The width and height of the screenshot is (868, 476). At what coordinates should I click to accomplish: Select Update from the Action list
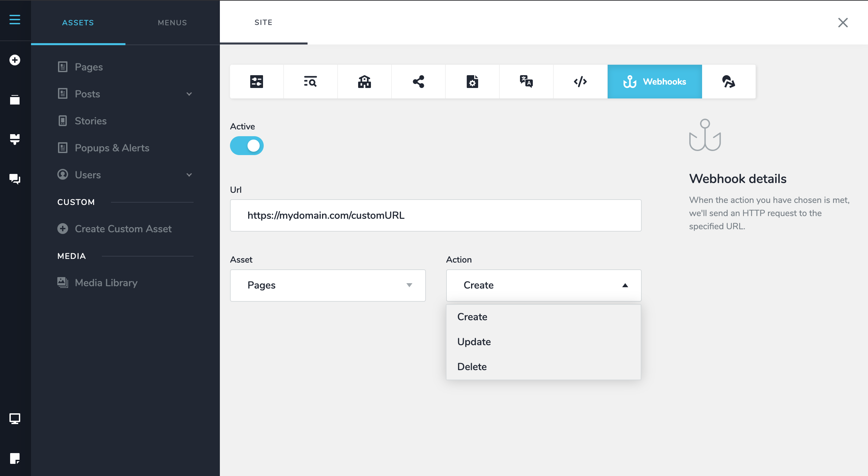tap(474, 342)
